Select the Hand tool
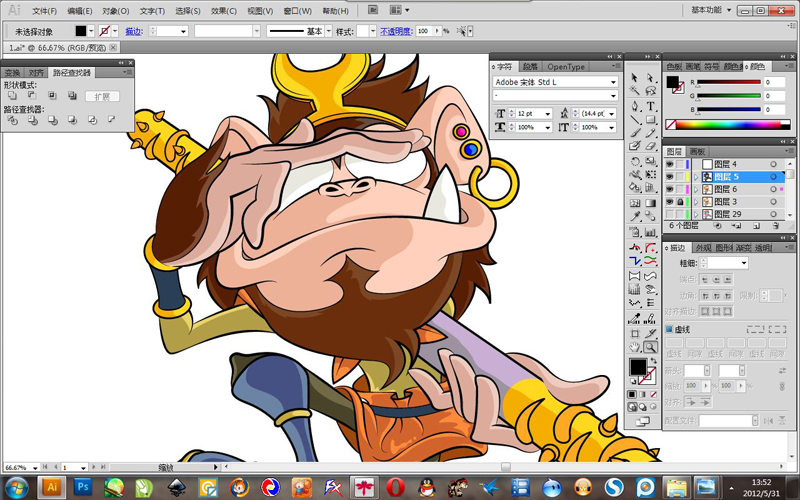Image resolution: width=800 pixels, height=500 pixels. [x=635, y=347]
